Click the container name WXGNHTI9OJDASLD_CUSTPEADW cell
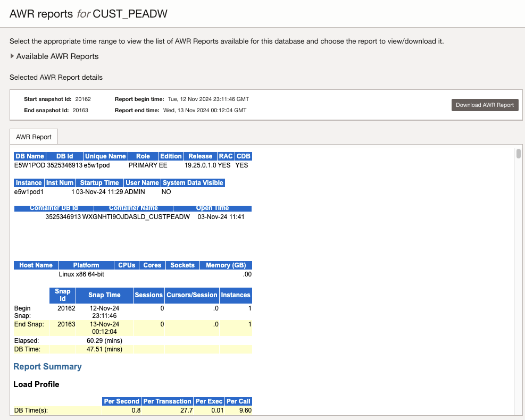This screenshot has width=525, height=420. pyautogui.click(x=136, y=217)
